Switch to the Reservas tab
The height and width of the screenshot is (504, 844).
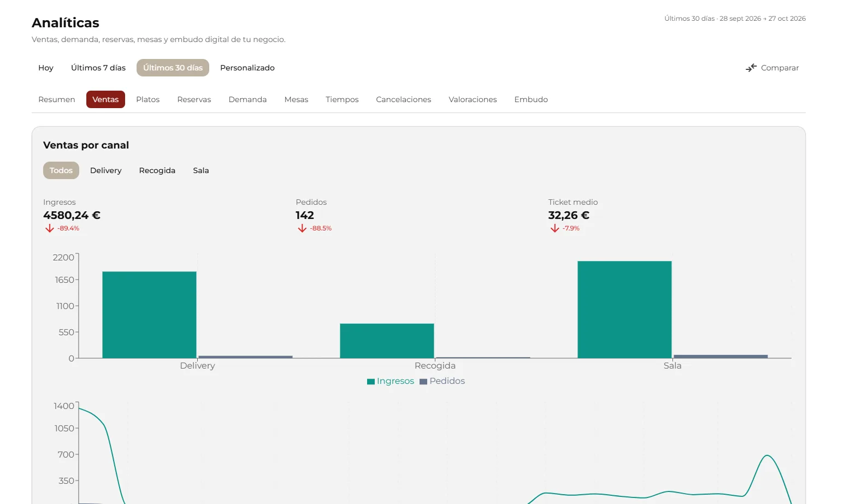[x=194, y=99]
